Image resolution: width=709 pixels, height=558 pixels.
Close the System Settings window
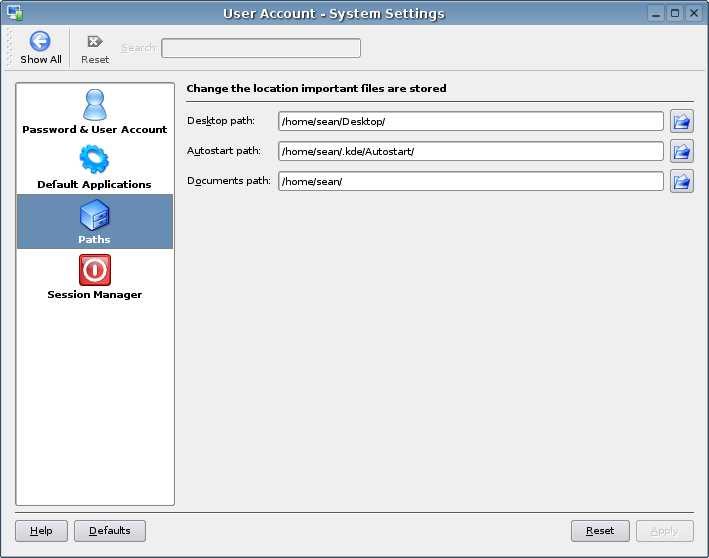[694, 13]
